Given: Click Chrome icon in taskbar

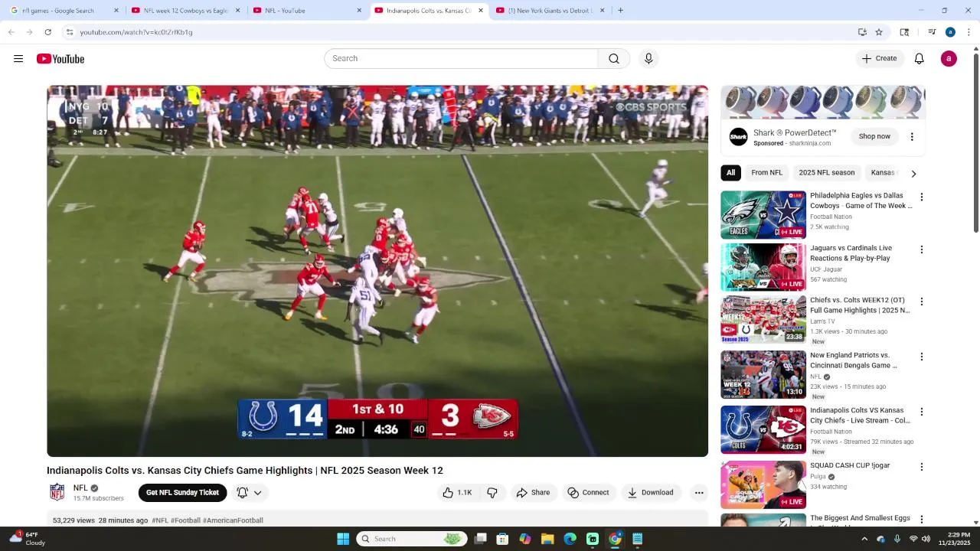Looking at the screenshot, I should click(x=615, y=539).
